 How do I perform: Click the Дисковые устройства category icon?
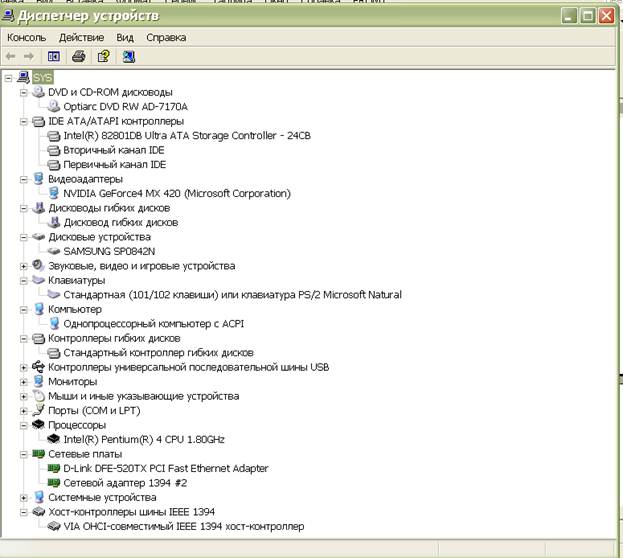coord(39,236)
